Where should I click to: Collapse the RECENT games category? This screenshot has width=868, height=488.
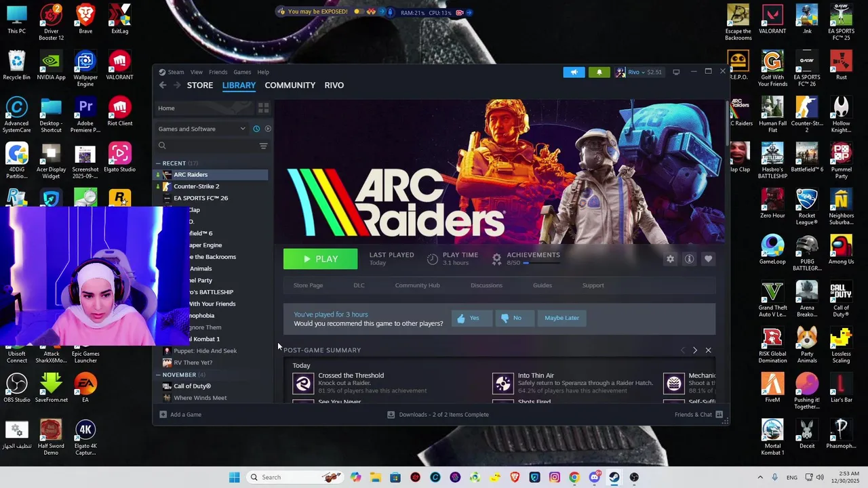point(158,163)
